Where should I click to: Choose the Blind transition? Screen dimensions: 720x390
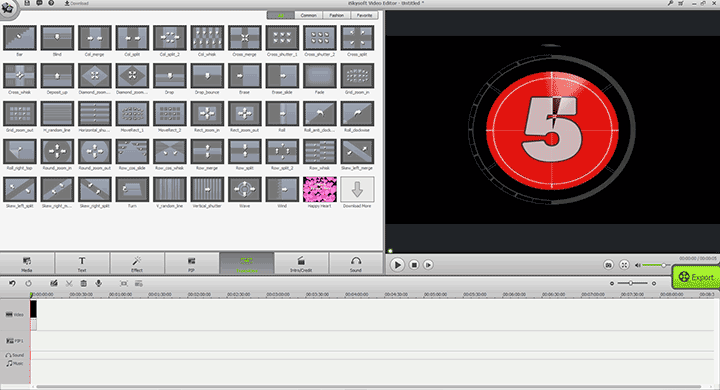point(57,38)
